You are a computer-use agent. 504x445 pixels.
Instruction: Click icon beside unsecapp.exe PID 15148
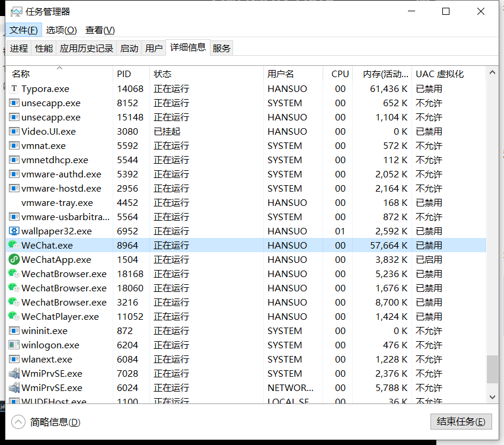(14, 117)
